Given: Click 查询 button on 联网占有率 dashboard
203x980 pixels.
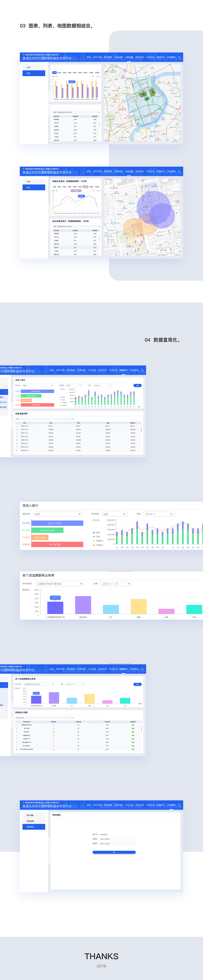Looking at the screenshot, I should 138,684.
